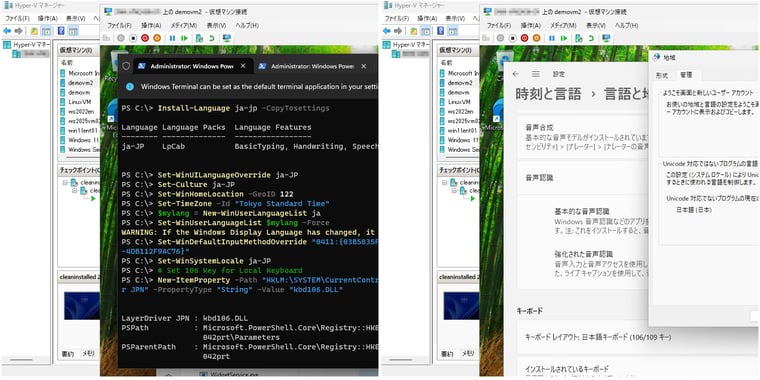The width and height of the screenshot is (760, 380).
Task: Select the Hyper-V Manager root node behind PowerShell
Action: coord(27,45)
